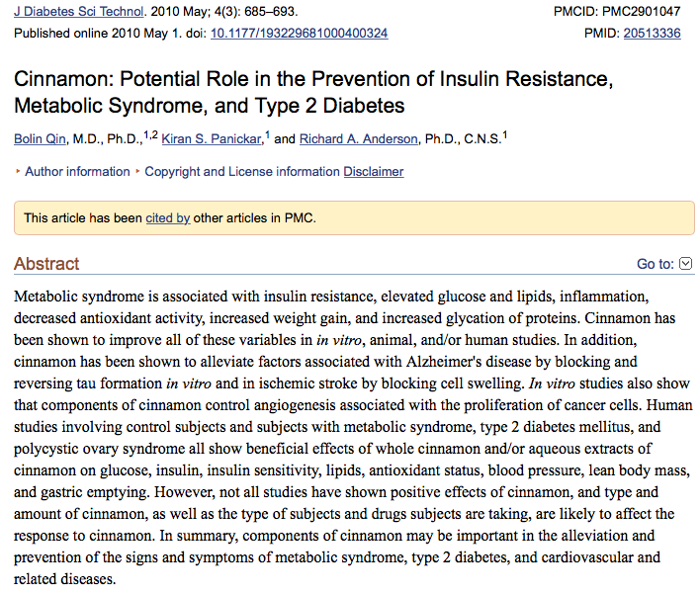Click the triangle before Copyright and License
This screenshot has width=700, height=594.
[137, 172]
